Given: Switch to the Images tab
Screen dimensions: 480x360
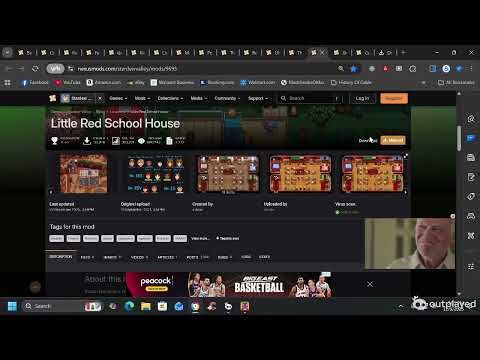Looking at the screenshot, I should (x=112, y=257).
